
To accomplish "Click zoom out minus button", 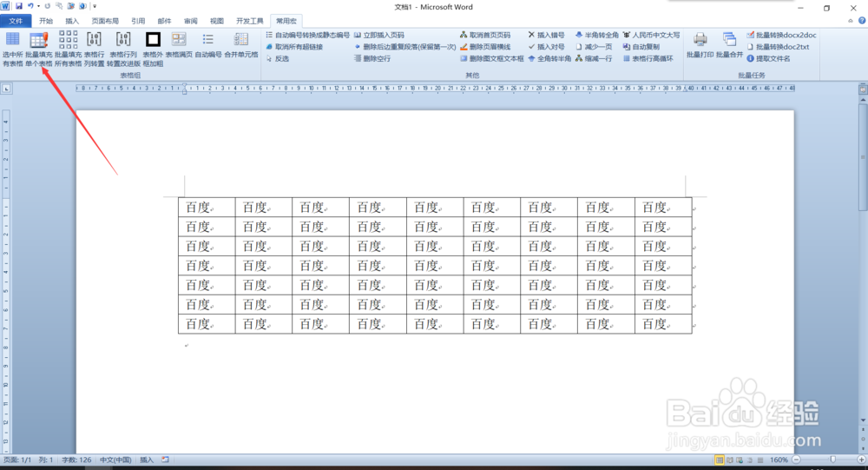I will (796, 460).
